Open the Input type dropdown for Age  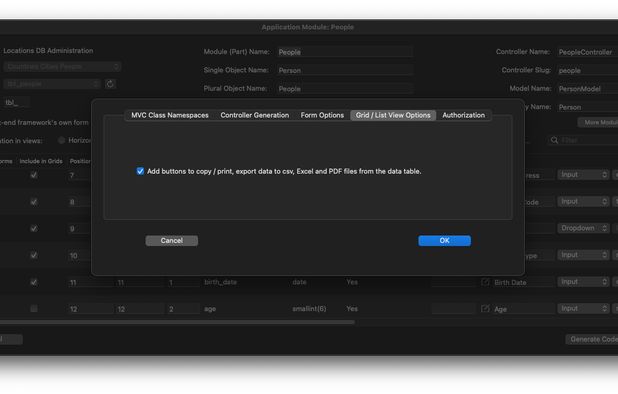point(583,309)
